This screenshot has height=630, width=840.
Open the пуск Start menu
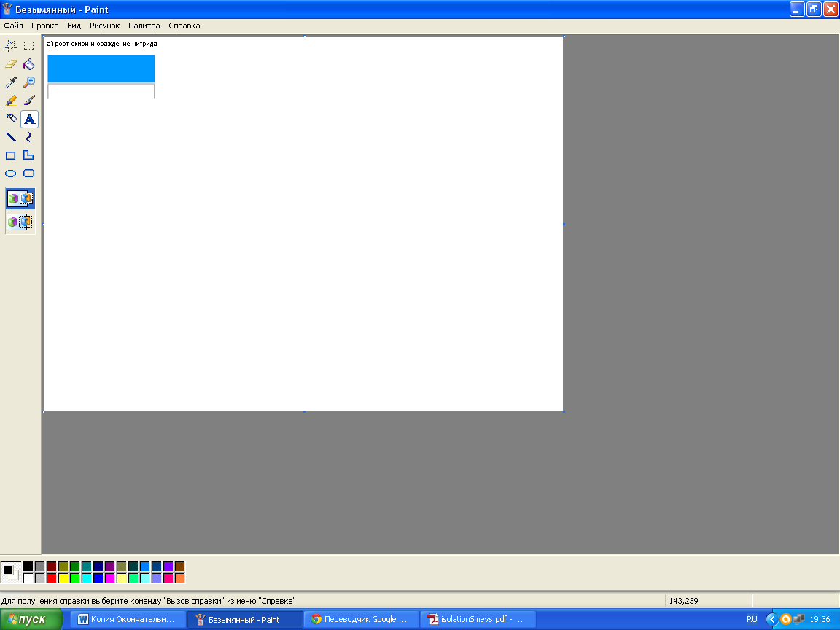pos(31,619)
